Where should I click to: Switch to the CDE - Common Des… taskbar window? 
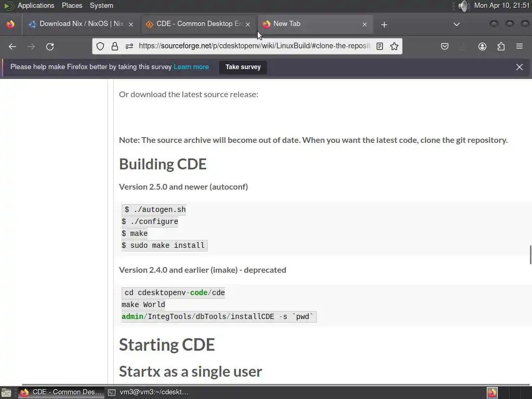(x=61, y=392)
